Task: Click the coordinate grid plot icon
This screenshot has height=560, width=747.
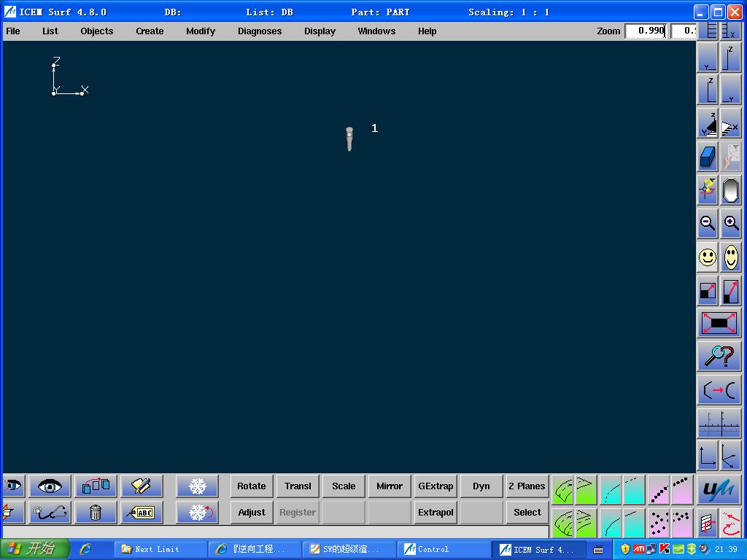Action: [719, 424]
